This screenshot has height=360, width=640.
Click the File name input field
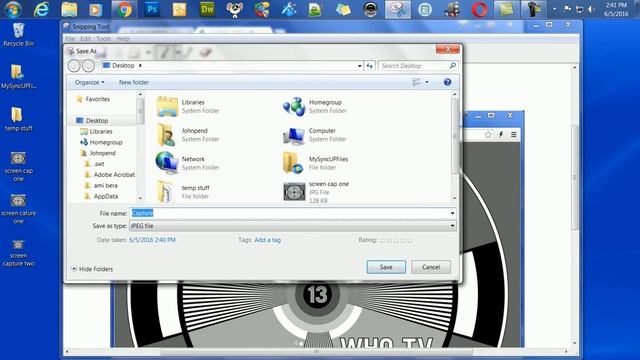click(x=292, y=213)
